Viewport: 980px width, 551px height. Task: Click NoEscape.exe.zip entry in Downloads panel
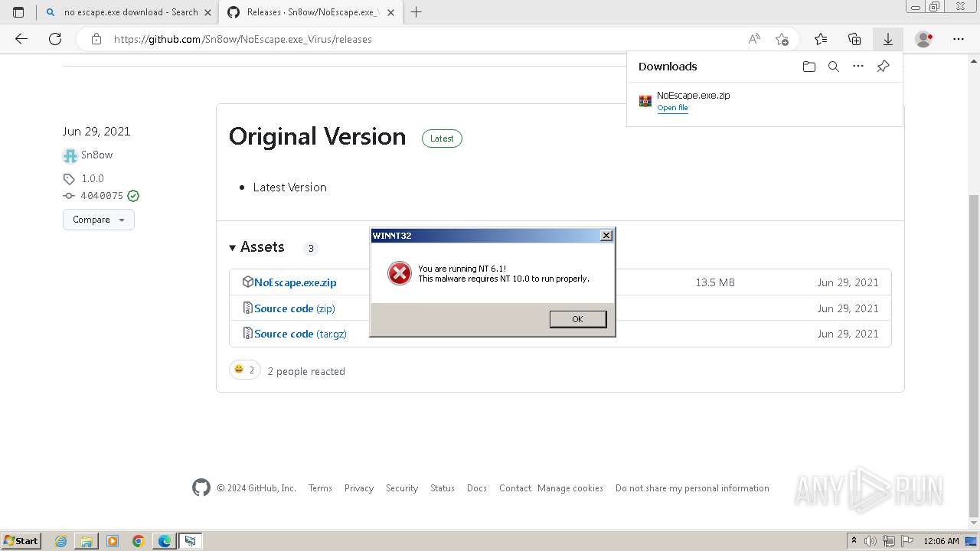tap(765, 101)
